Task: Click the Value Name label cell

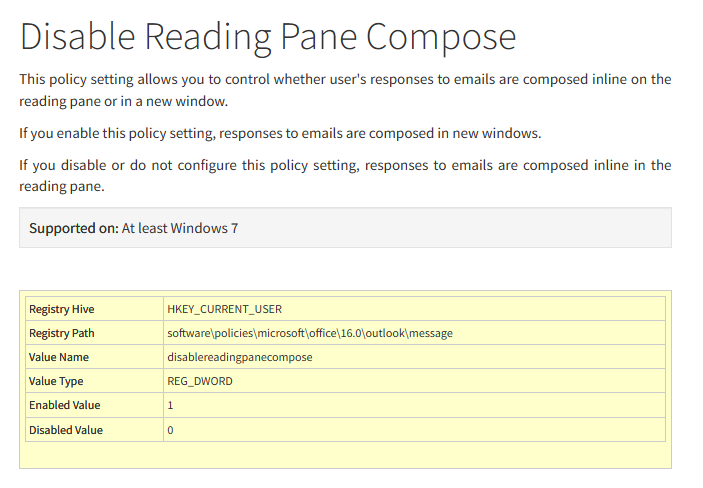Action: [x=95, y=357]
